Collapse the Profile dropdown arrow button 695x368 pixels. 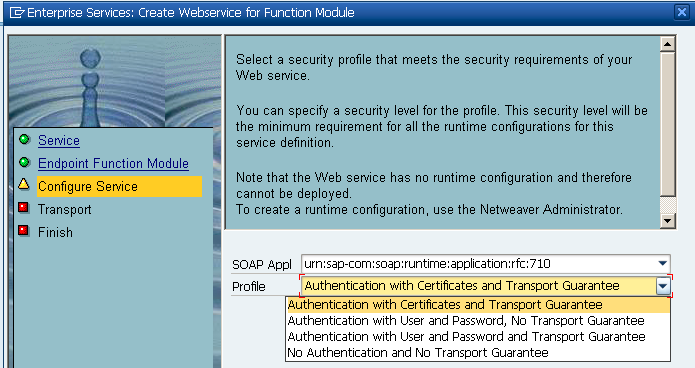[663, 286]
